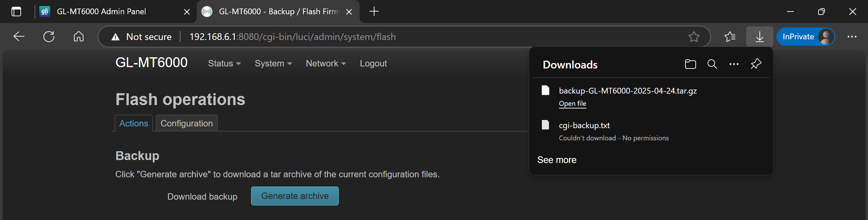Click the Generate archive button
Screen dimensions: 868x220
(x=295, y=196)
